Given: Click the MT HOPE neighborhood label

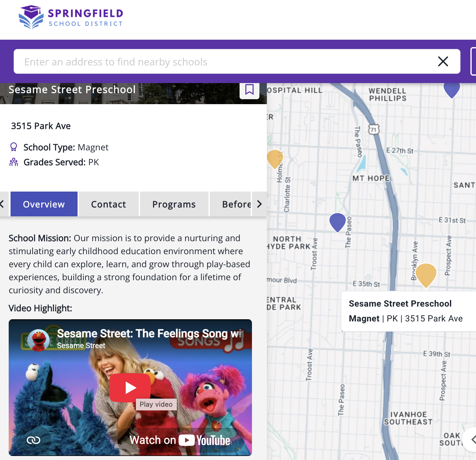Looking at the screenshot, I should tap(371, 178).
